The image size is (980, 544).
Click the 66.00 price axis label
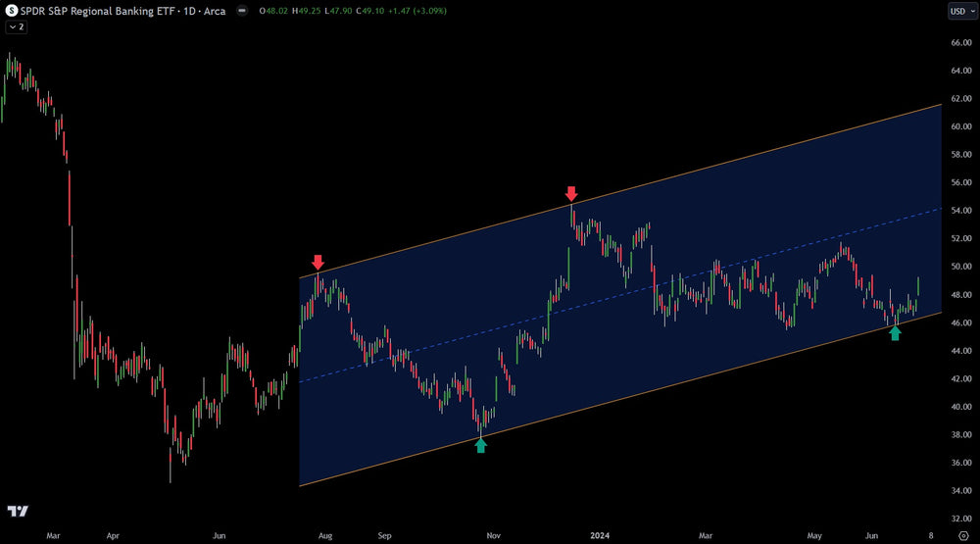[961, 42]
